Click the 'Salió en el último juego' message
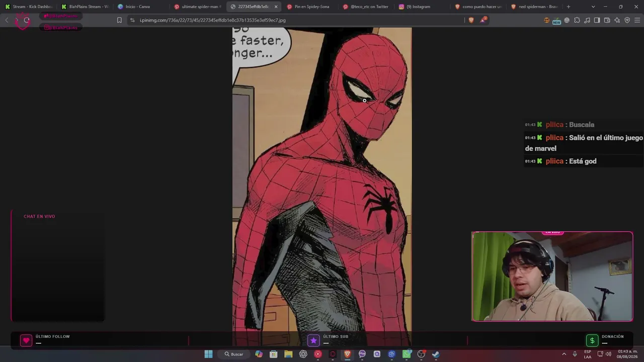Viewport: 644px width, 362px height. [584, 143]
